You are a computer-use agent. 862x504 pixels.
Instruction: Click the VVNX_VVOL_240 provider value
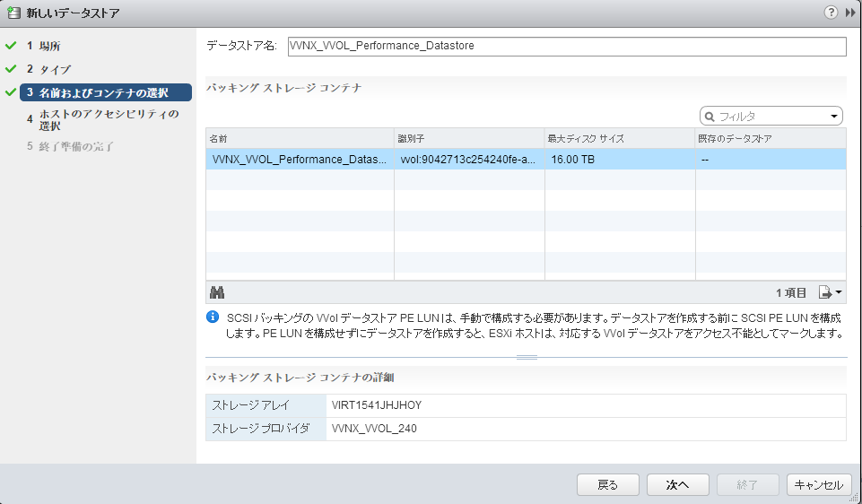pyautogui.click(x=374, y=429)
